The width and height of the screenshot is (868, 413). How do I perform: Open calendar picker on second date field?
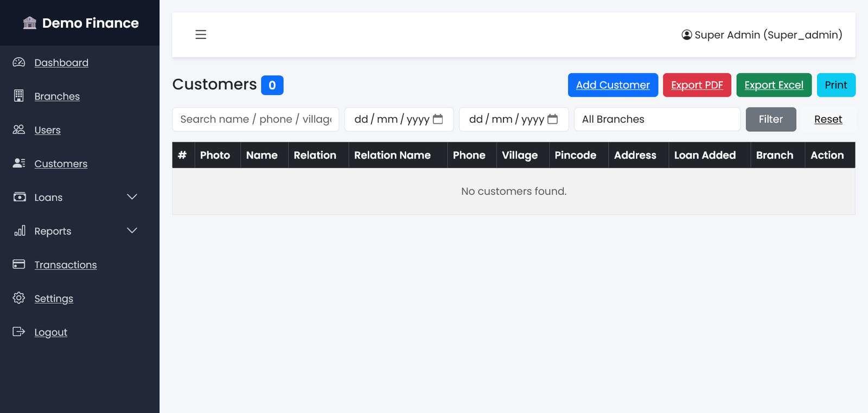553,119
